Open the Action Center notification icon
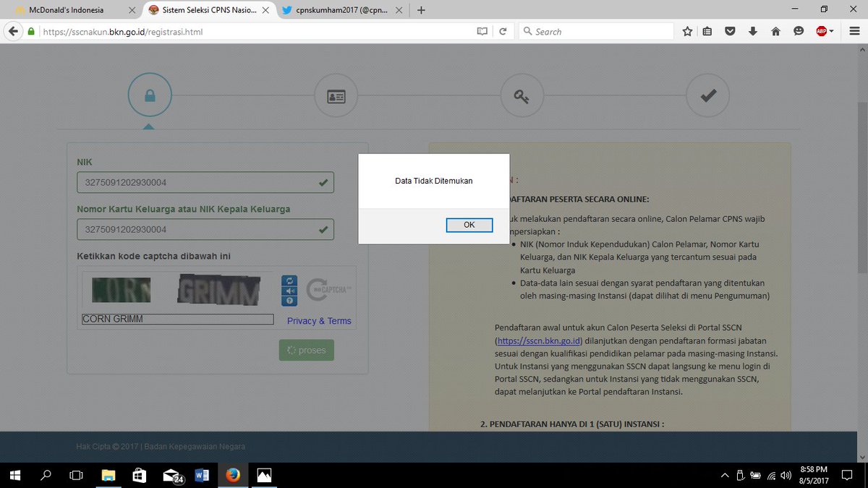Image resolution: width=868 pixels, height=488 pixels. (x=846, y=475)
